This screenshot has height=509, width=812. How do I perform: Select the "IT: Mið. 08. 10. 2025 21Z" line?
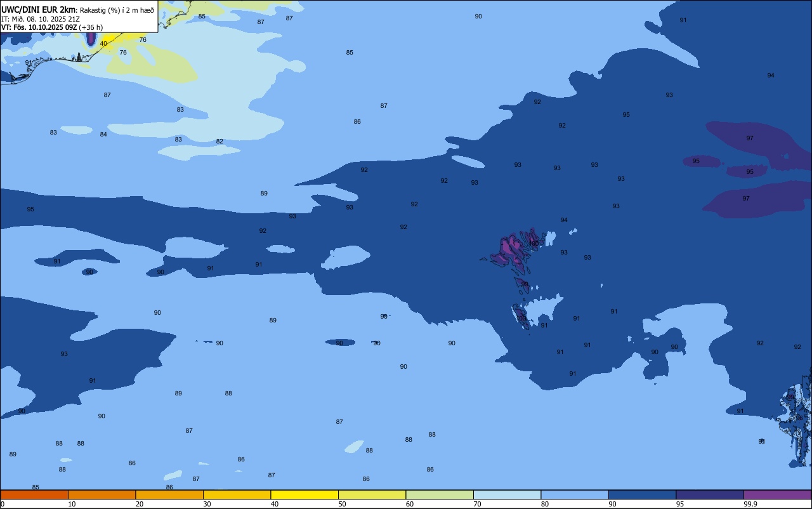[x=41, y=19]
